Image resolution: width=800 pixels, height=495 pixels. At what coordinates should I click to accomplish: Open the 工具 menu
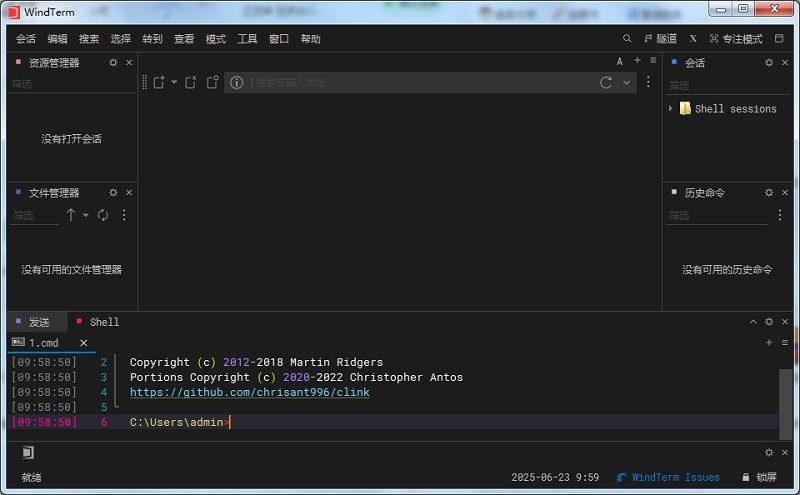pos(247,39)
